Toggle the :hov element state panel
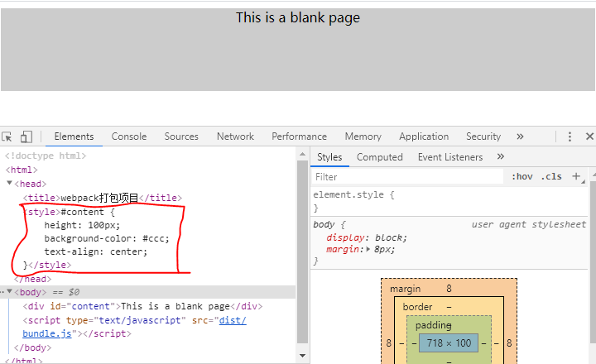Image resolution: width=596 pixels, height=364 pixels. coord(521,177)
